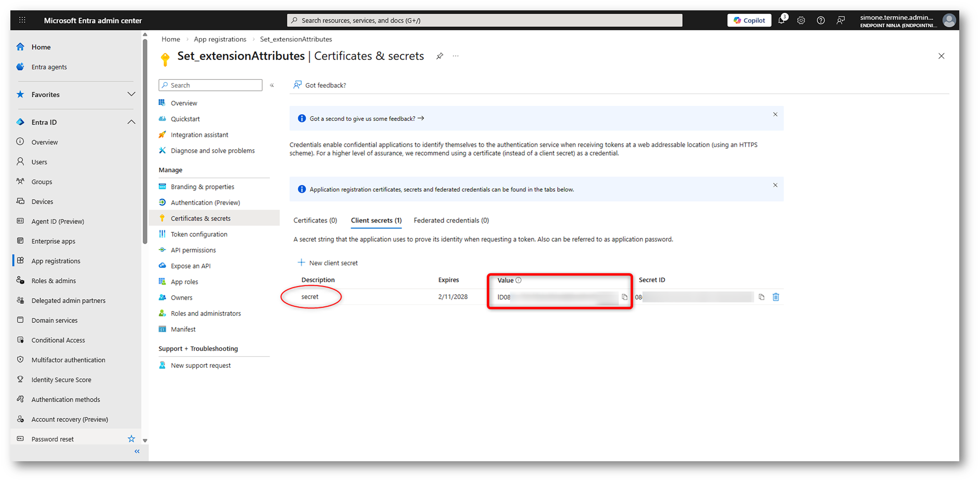The image size is (980, 482).
Task: Collapse the app registration menu pane
Action: (272, 86)
